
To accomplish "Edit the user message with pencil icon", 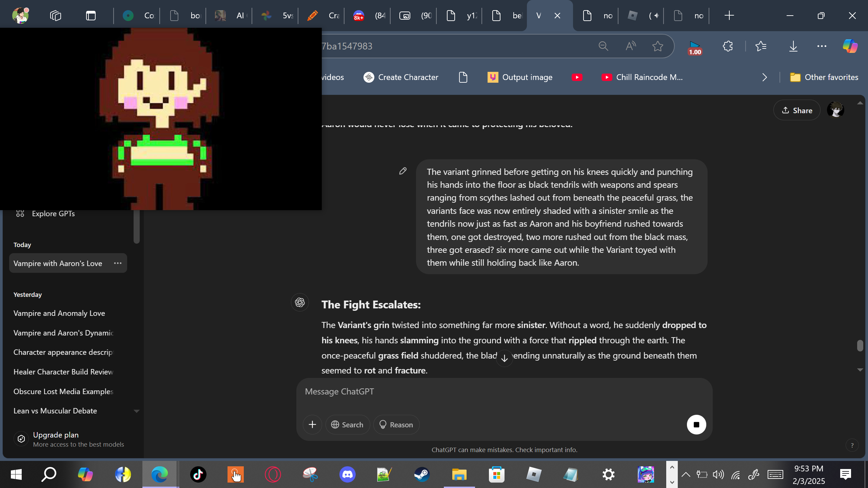I will 403,171.
